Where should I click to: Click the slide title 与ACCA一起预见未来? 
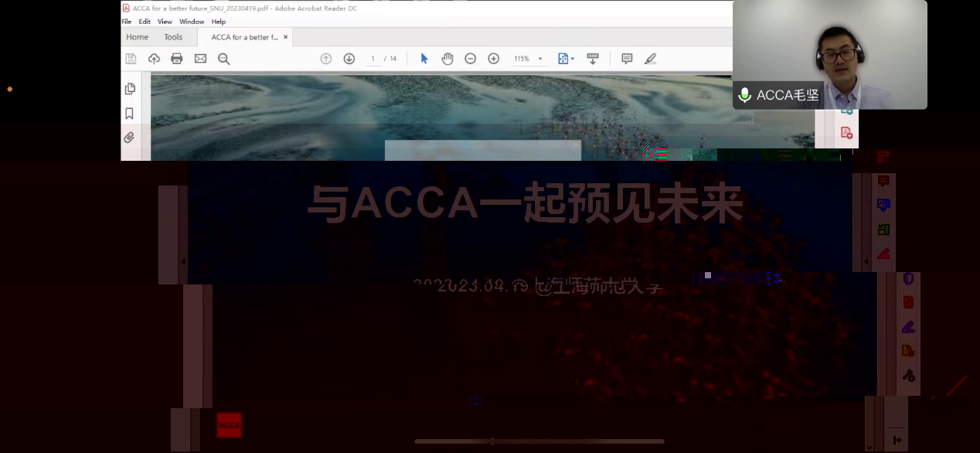(x=526, y=203)
